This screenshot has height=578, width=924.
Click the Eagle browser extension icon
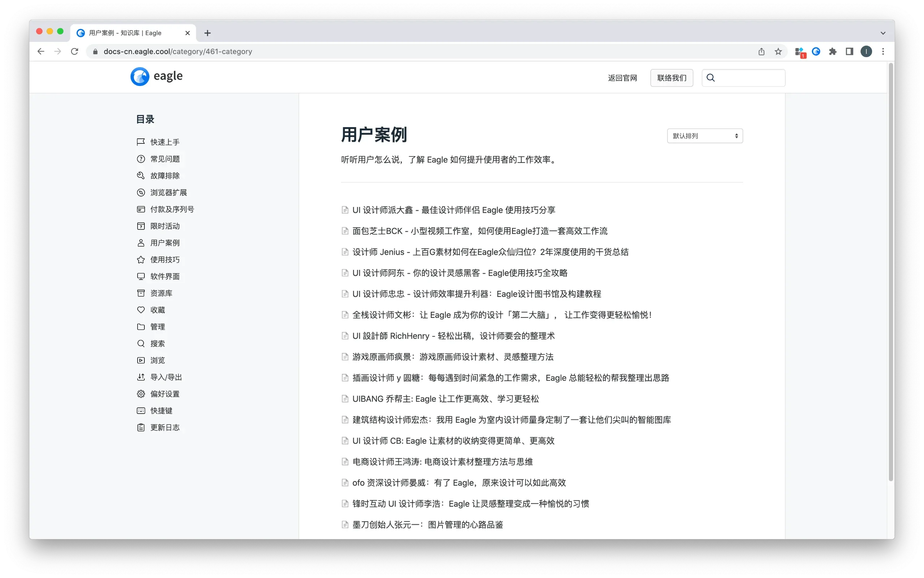[x=816, y=52]
